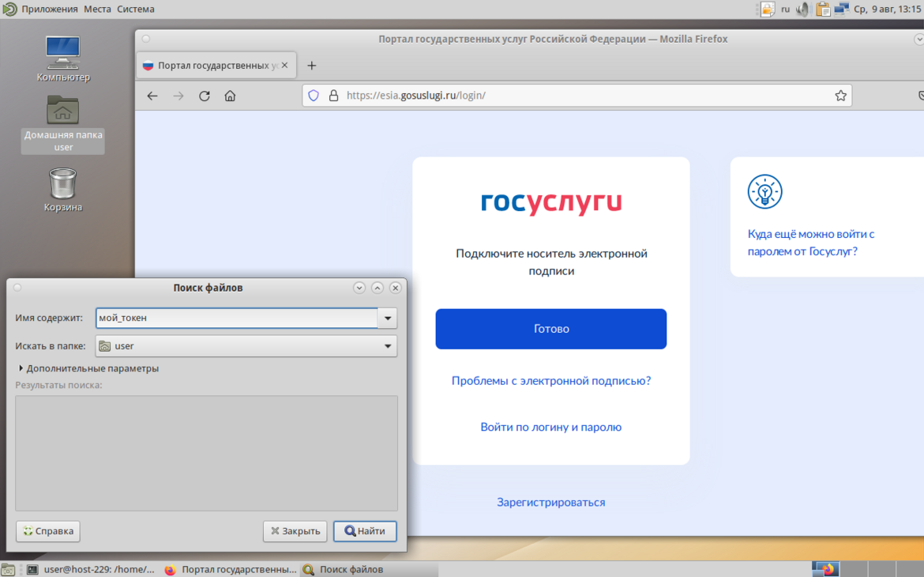924x577 pixels.
Task: Click the empty search results list
Action: point(206,453)
